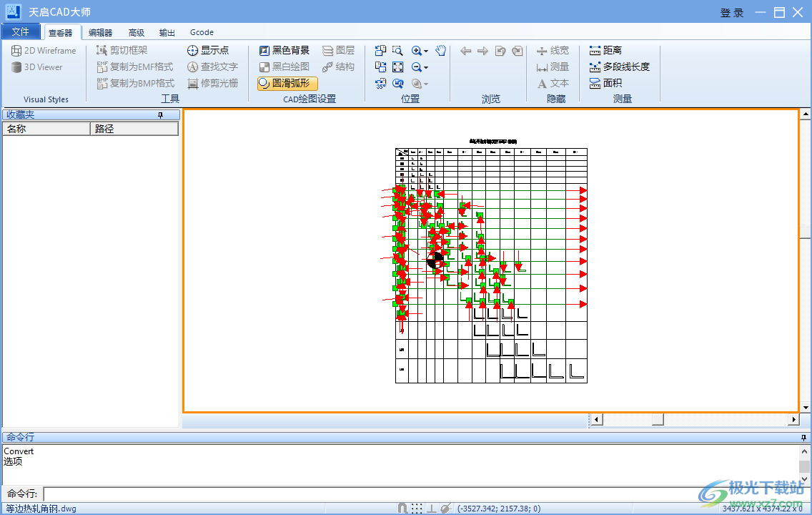
Task: Choose the 多段线长度 polyline length tool
Action: (619, 67)
